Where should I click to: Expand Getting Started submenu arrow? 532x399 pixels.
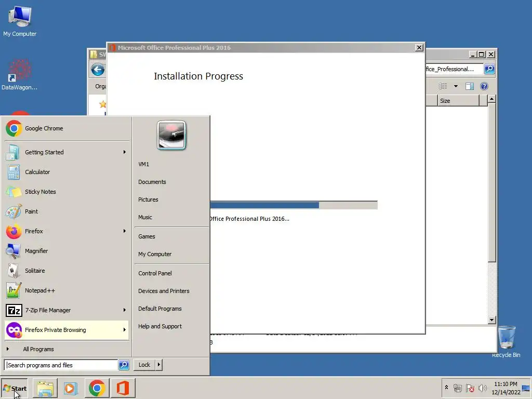click(x=125, y=152)
